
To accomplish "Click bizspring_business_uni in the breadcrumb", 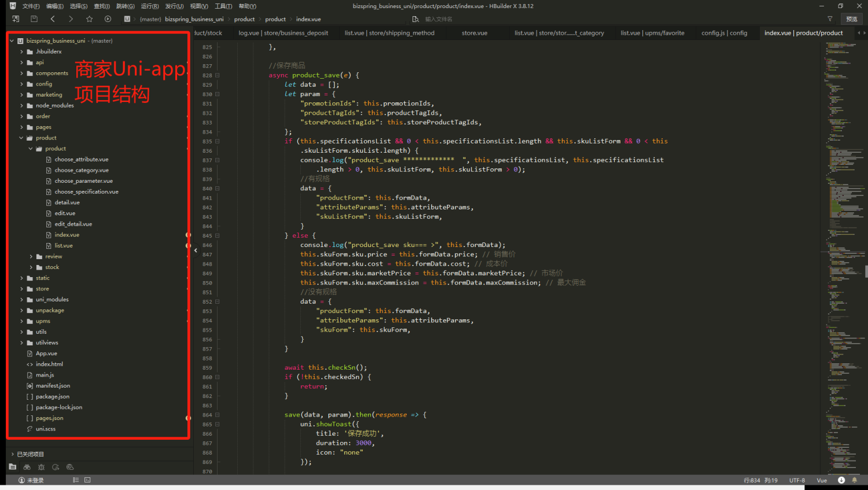I will (x=194, y=19).
